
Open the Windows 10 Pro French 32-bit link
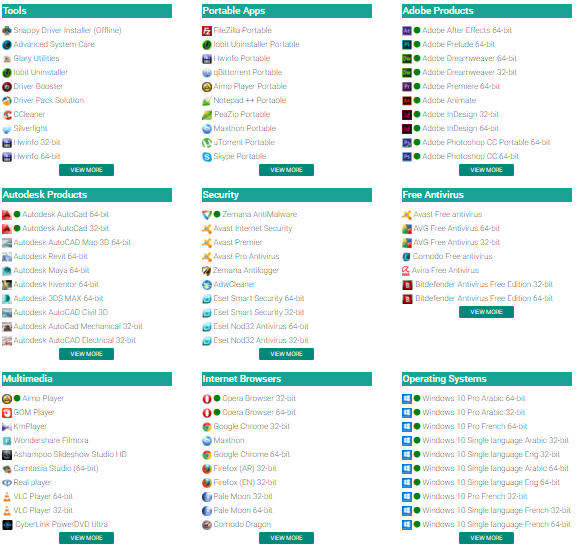click(475, 496)
